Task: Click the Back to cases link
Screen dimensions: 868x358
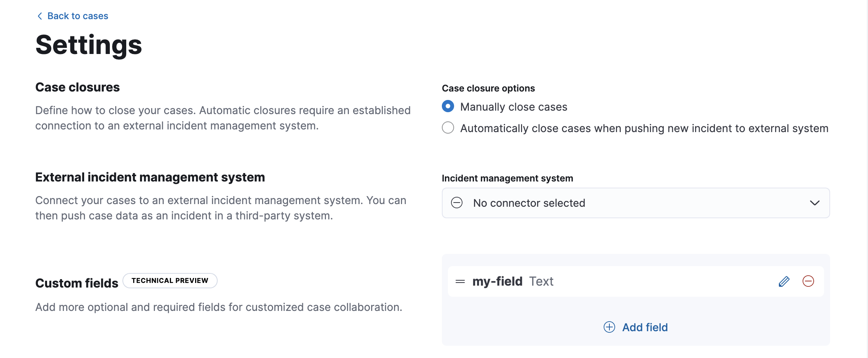Action: coord(77,16)
